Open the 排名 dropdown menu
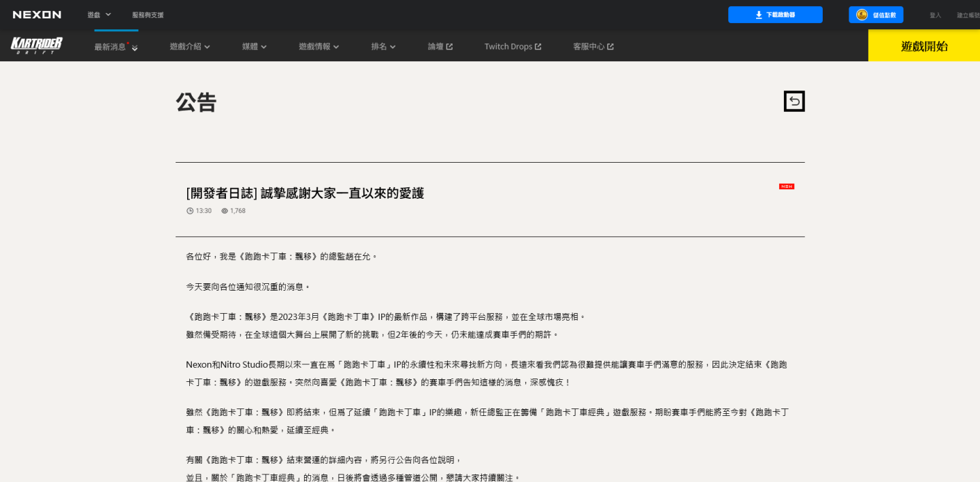The width and height of the screenshot is (980, 482). click(383, 46)
